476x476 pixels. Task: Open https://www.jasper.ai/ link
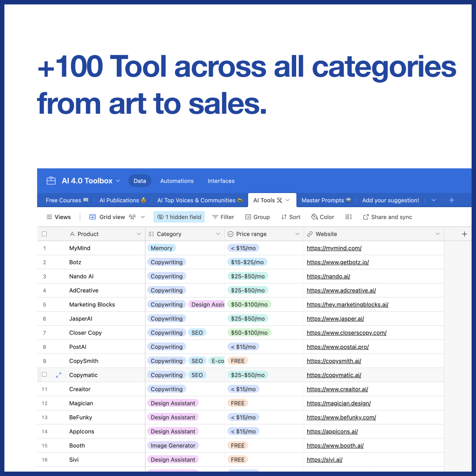(335, 319)
